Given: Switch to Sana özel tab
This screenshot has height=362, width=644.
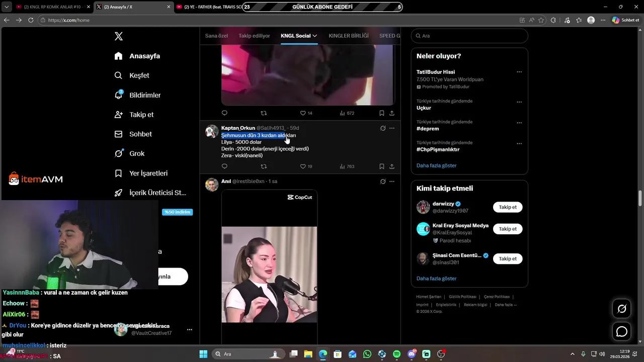Looking at the screenshot, I should 216,36.
